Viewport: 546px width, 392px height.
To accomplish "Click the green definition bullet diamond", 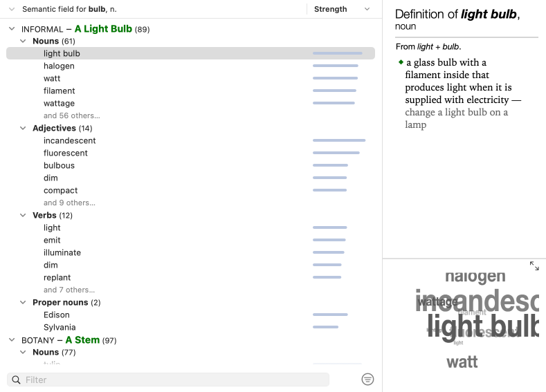I will 400,62.
